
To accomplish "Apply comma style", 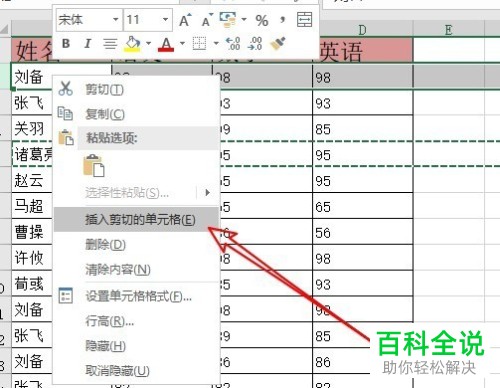I will [x=283, y=20].
